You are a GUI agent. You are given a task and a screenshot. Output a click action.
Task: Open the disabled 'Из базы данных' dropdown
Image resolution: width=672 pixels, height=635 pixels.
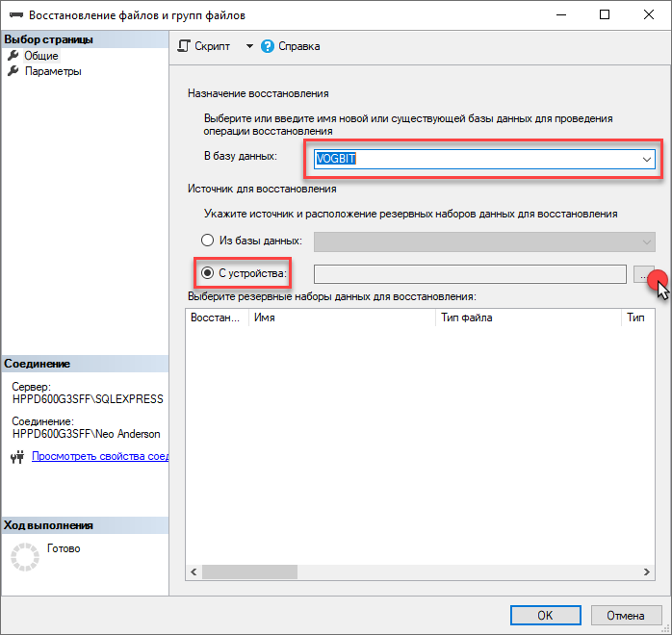click(484, 241)
